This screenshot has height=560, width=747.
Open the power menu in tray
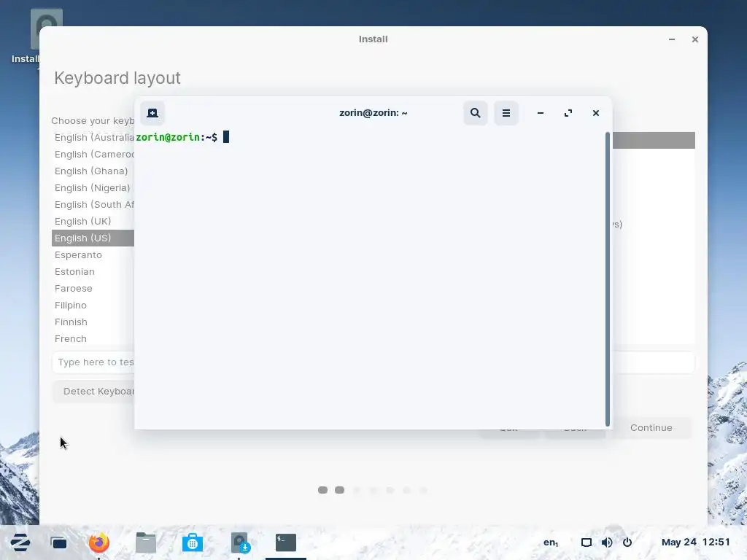(x=627, y=542)
